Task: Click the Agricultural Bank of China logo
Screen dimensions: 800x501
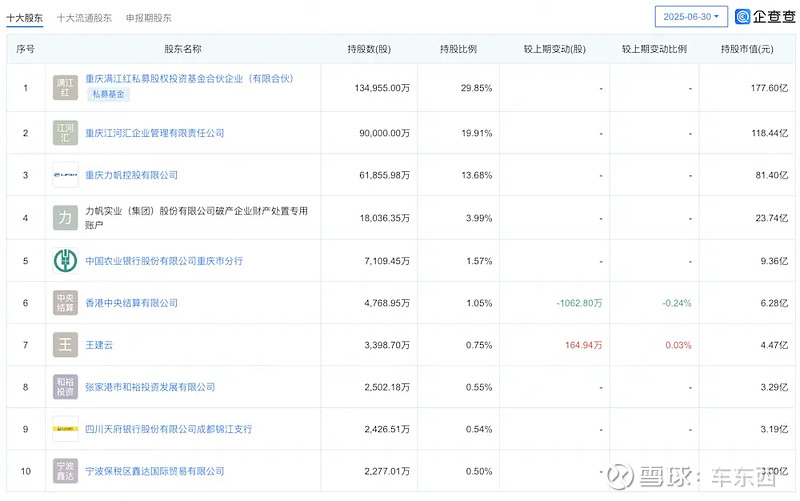Action: pyautogui.click(x=65, y=261)
